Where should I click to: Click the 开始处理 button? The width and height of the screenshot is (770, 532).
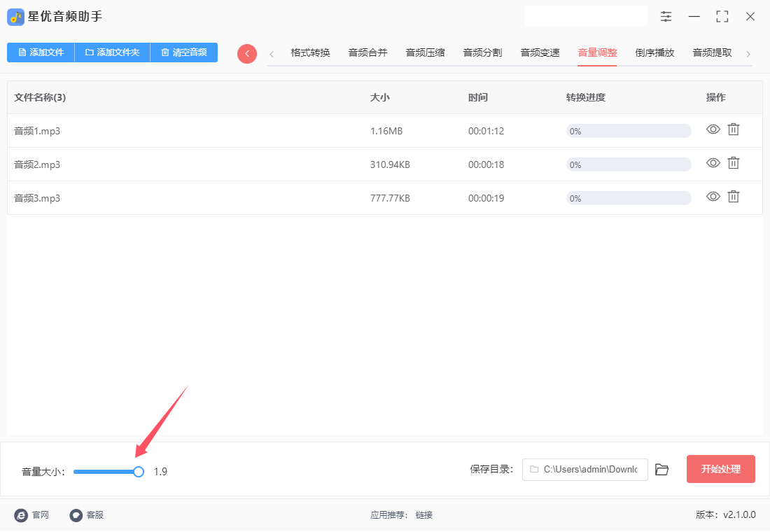720,469
